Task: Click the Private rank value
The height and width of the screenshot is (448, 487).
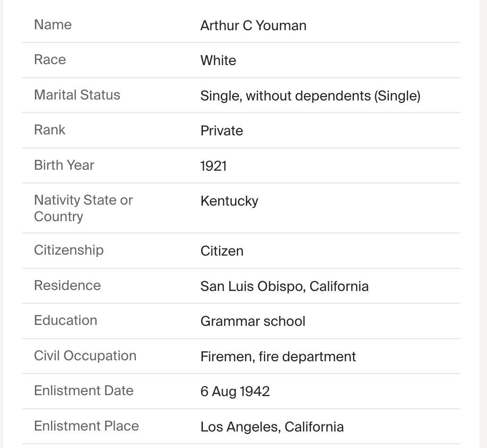Action: click(221, 131)
